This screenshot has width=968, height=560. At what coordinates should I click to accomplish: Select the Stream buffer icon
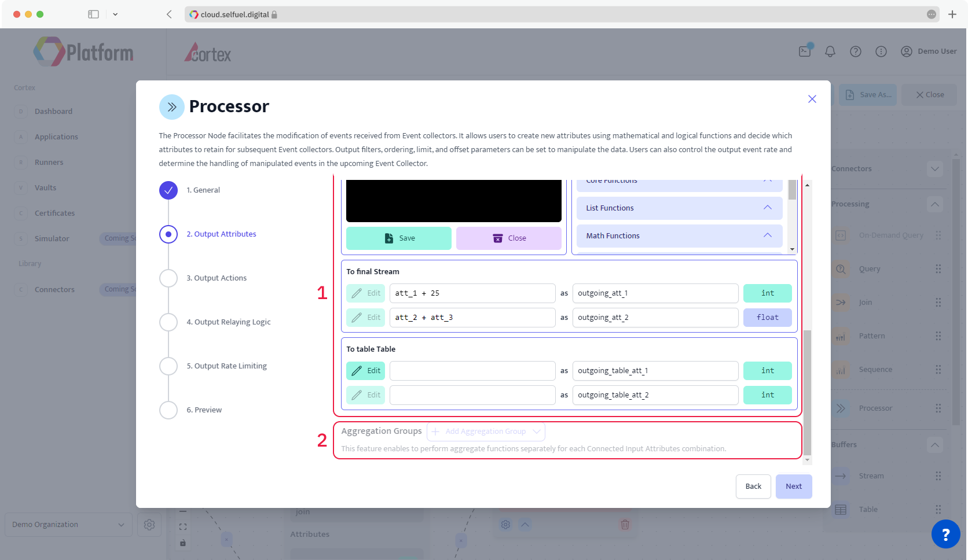tap(841, 476)
